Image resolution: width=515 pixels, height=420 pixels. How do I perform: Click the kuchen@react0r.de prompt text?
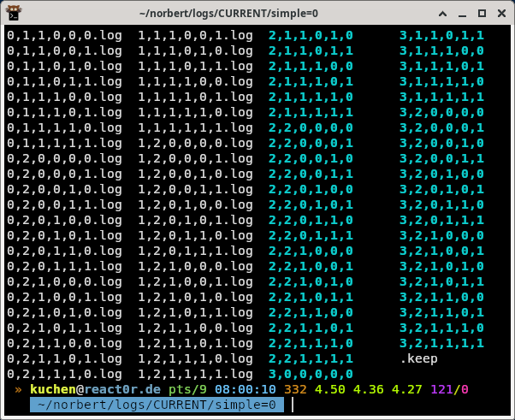pos(95,390)
